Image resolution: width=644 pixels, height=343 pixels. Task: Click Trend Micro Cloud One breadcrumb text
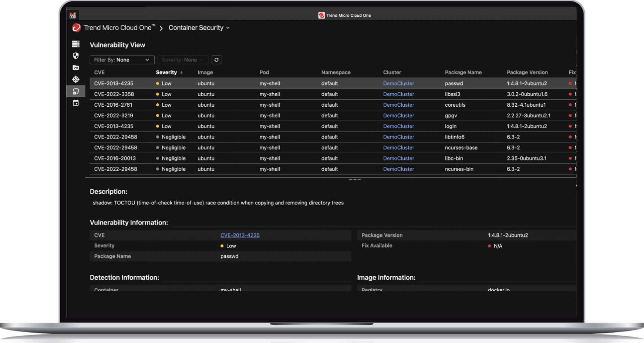(119, 28)
